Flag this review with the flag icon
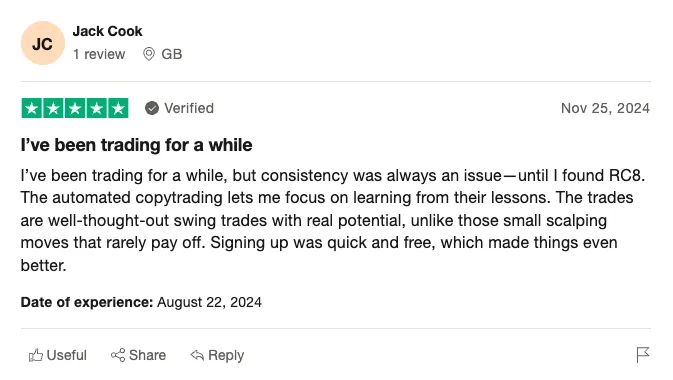Viewport: 673px width, 380px height. point(643,355)
